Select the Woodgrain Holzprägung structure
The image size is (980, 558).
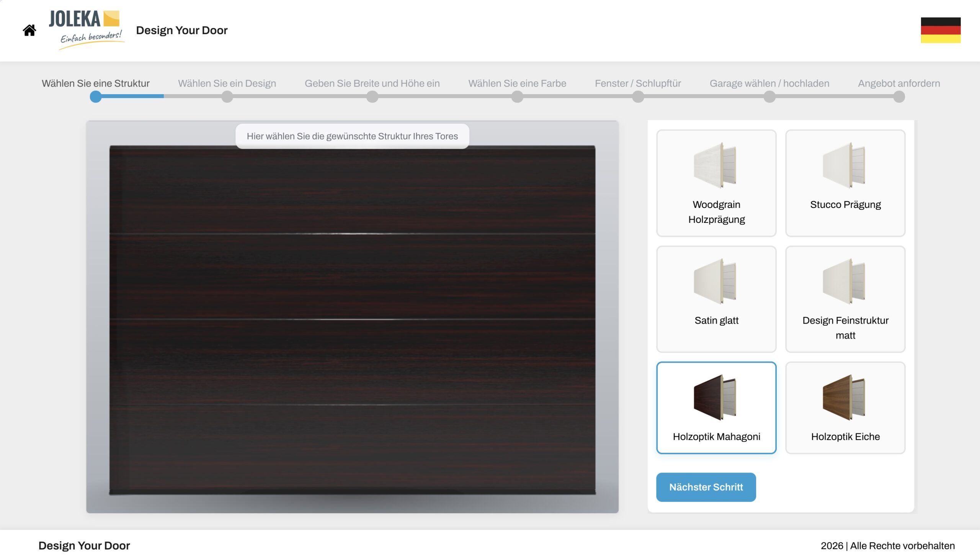716,183
